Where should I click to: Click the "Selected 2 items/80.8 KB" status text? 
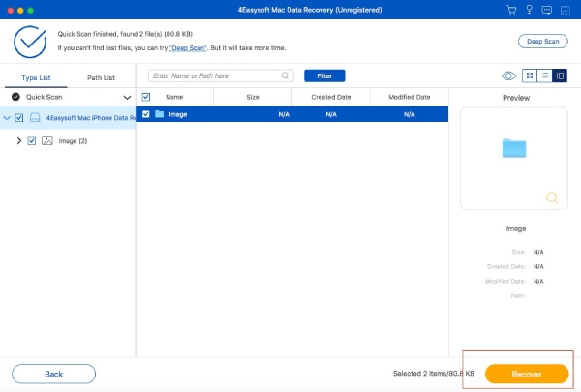pos(434,374)
